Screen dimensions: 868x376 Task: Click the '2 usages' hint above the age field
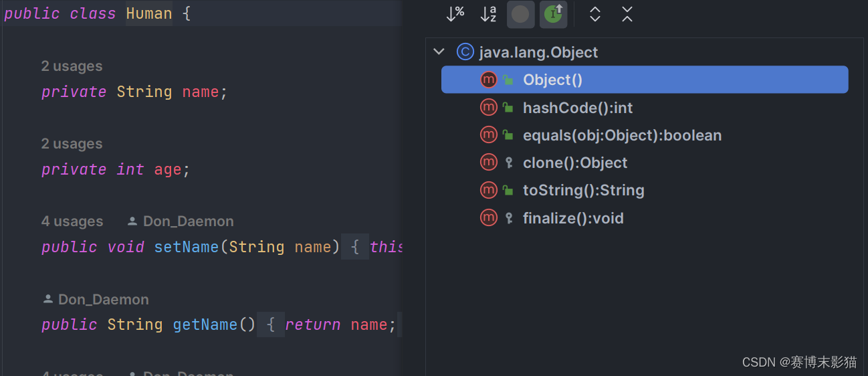point(72,144)
